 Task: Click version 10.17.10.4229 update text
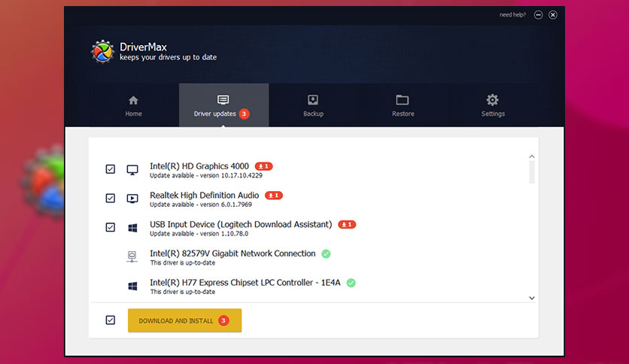click(x=206, y=175)
